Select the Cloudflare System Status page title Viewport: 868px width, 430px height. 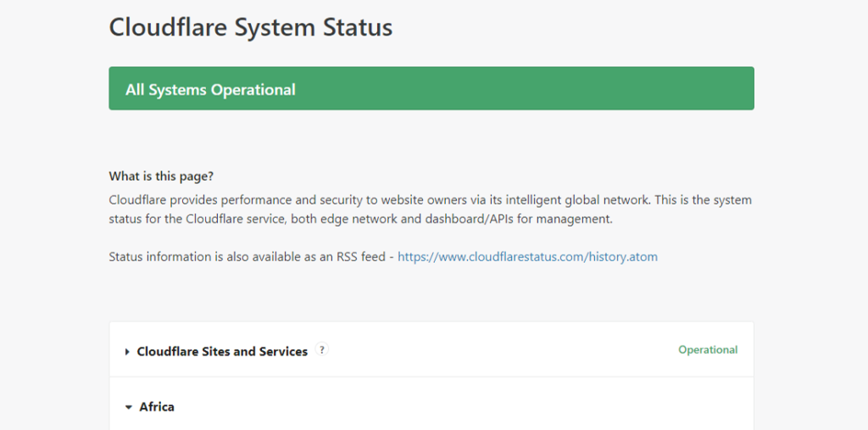click(x=250, y=27)
